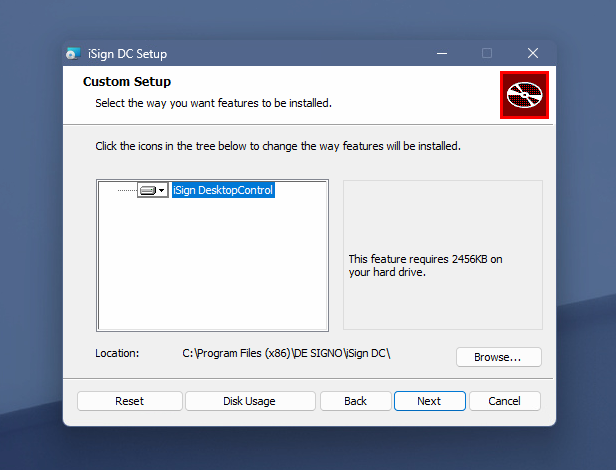616x470 pixels.
Task: Minimize the iSign DC Setup window
Action: 442,53
